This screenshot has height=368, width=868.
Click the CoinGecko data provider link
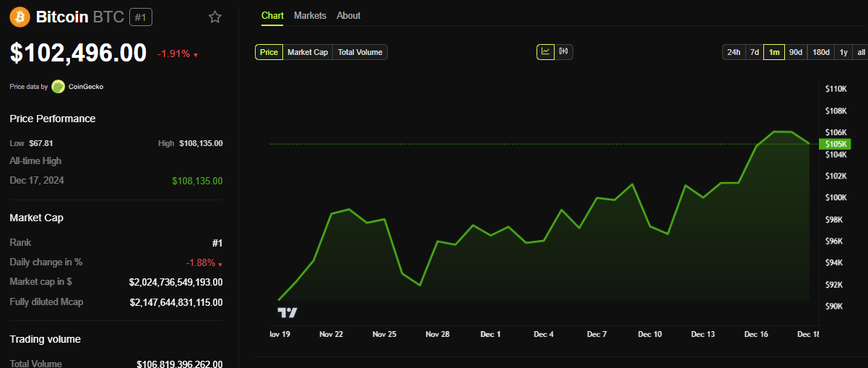click(86, 87)
